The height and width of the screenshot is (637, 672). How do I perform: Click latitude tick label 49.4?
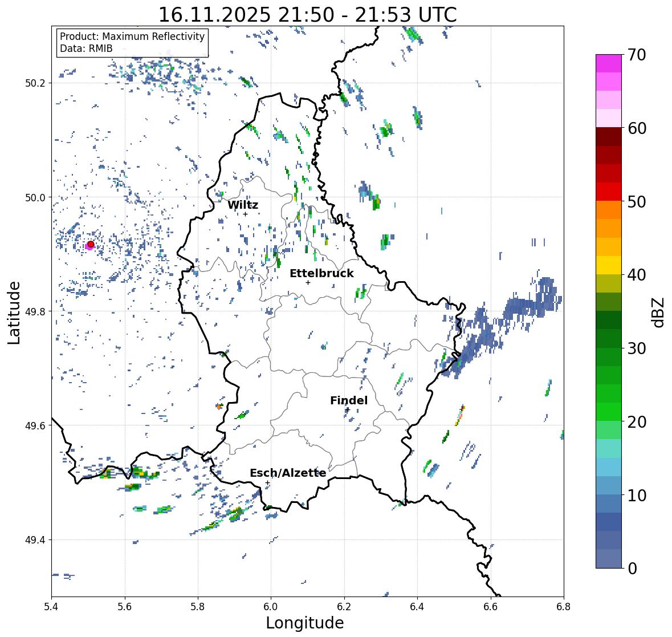36,540
